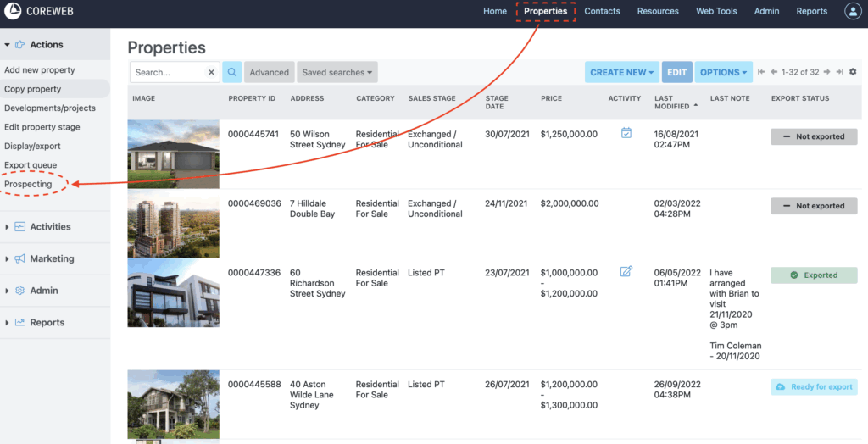
Task: Expand the Activities sidebar section
Action: 50,227
